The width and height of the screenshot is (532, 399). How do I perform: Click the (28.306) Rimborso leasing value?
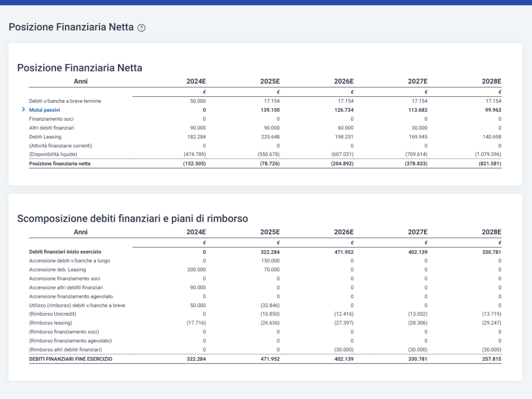418,323
